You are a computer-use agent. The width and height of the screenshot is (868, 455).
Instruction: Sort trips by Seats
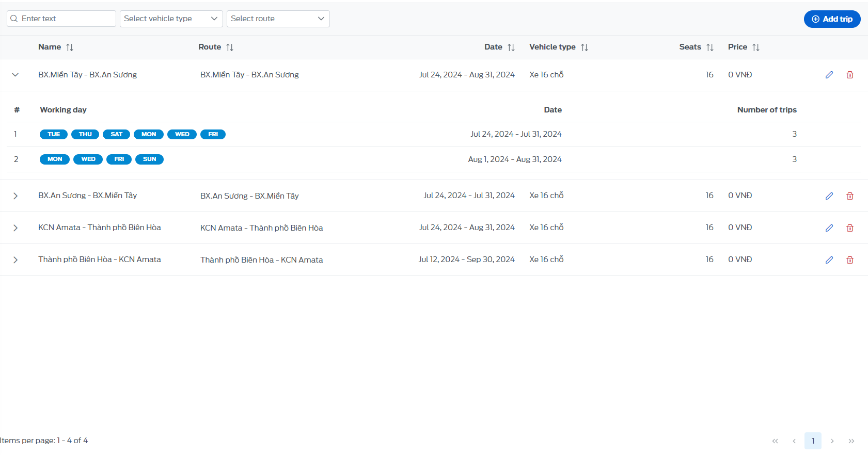[710, 47]
